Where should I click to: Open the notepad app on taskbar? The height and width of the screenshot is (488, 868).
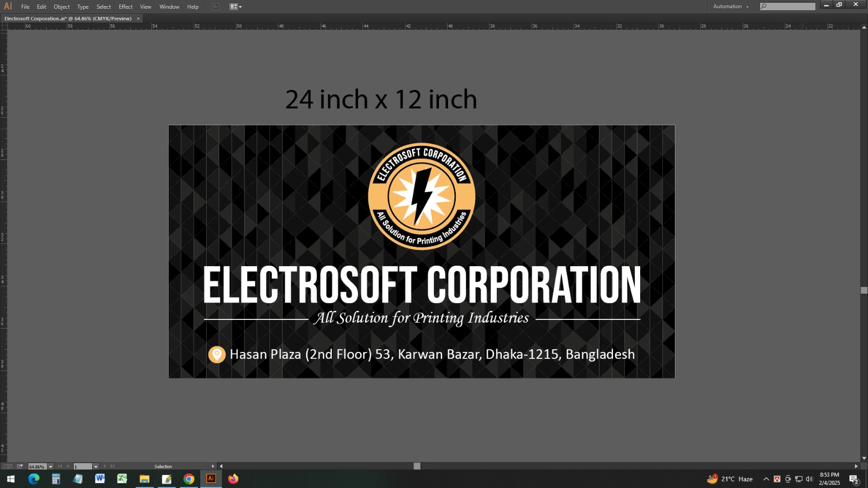coord(78,479)
